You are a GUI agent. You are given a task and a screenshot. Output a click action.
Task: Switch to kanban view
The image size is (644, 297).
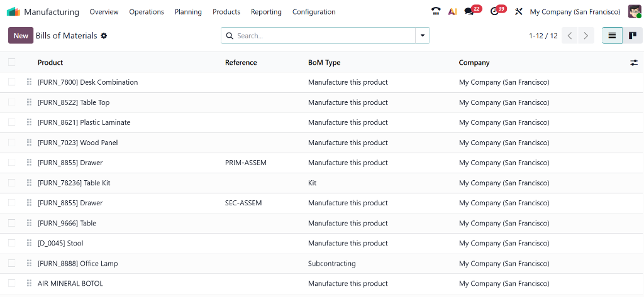(x=633, y=36)
